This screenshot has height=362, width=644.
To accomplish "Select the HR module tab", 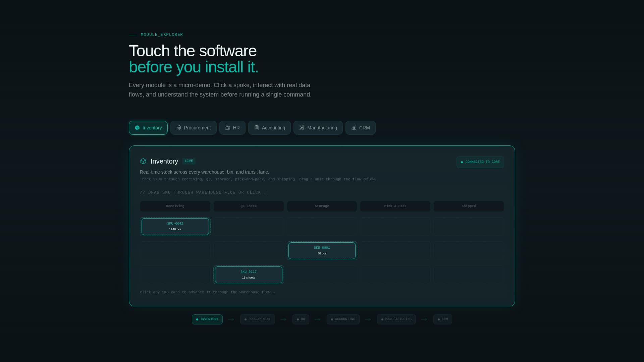I will (232, 128).
